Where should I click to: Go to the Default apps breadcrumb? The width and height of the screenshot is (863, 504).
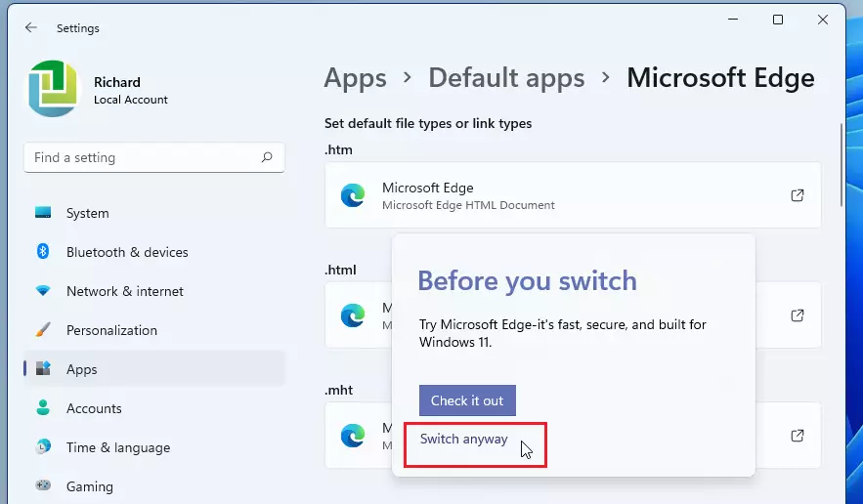tap(506, 78)
